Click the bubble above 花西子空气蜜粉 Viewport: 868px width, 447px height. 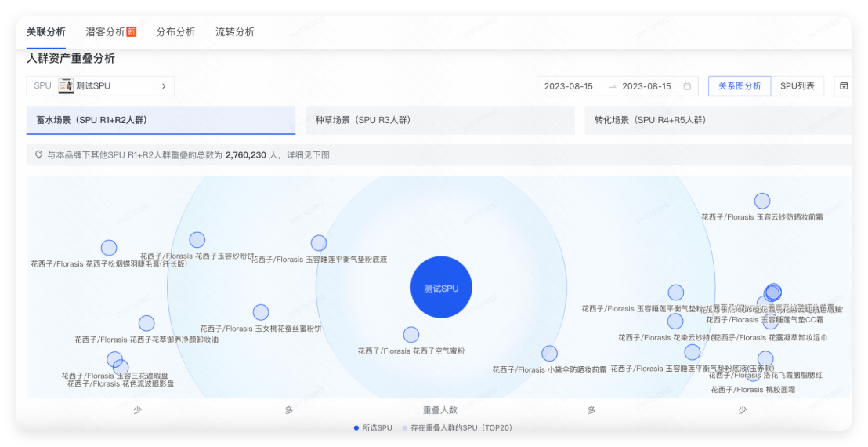tap(411, 335)
